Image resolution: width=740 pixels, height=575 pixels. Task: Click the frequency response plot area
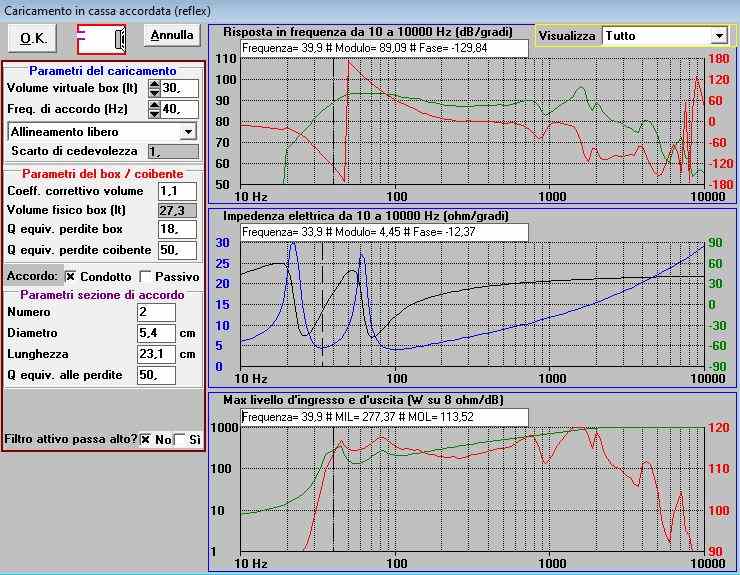[472, 121]
